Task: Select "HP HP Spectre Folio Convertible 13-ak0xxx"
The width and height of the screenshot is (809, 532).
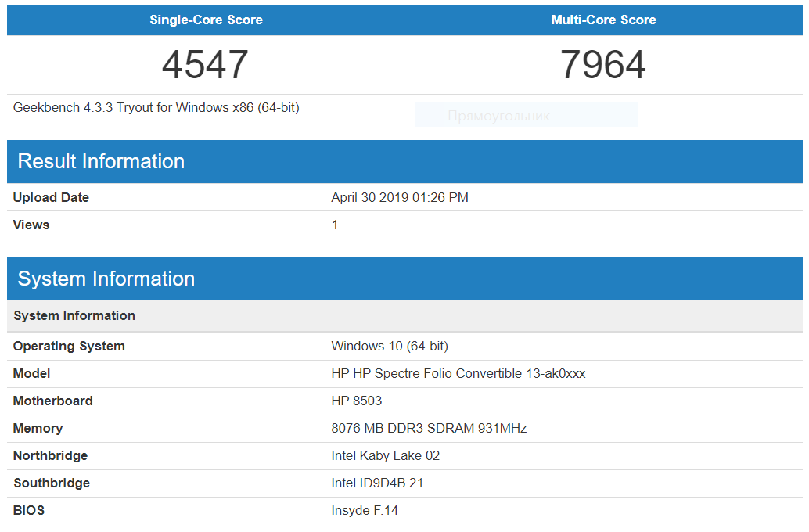Action: [x=458, y=374]
